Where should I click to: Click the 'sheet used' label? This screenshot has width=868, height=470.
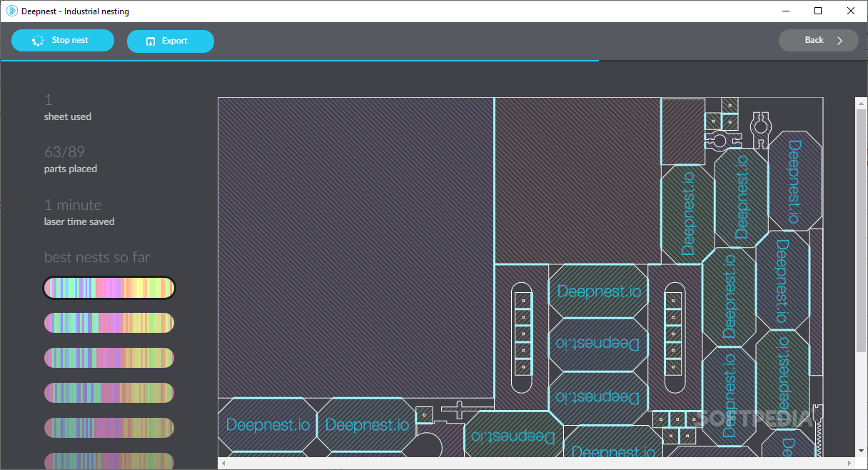(x=68, y=116)
